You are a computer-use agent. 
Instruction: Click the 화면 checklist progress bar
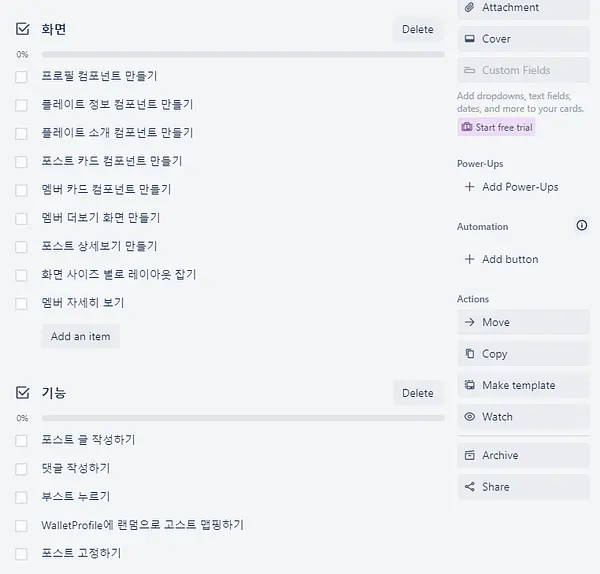pyautogui.click(x=243, y=54)
